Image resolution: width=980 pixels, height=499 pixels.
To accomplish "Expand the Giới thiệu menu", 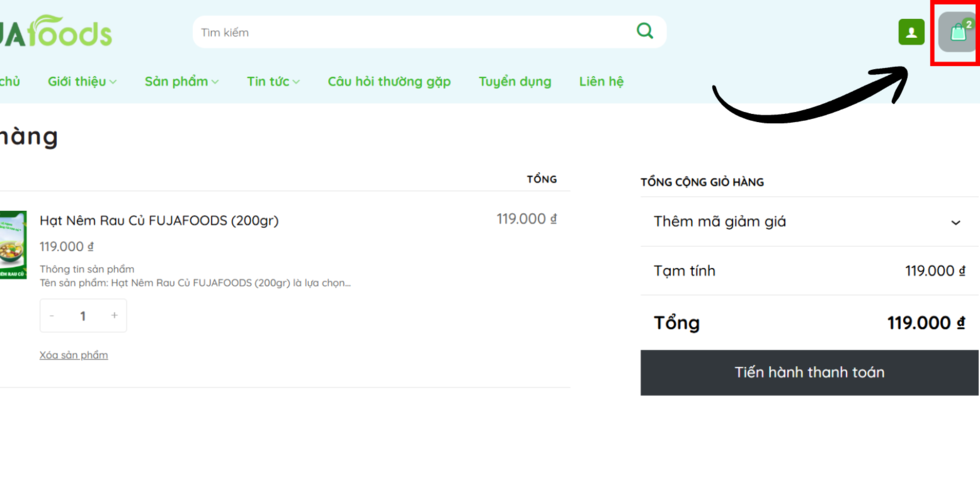I will (82, 81).
